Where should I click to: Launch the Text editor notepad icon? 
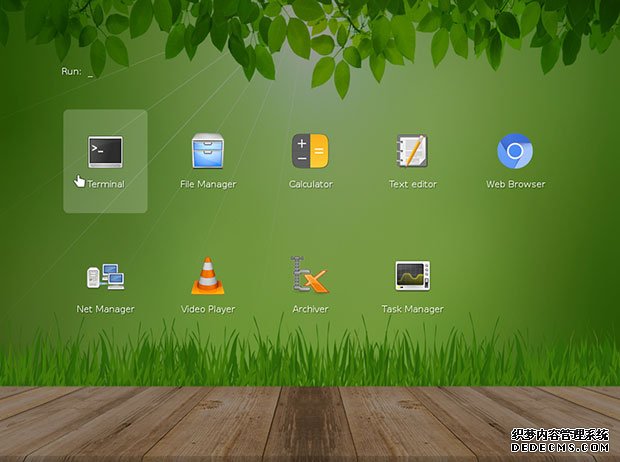tap(412, 151)
